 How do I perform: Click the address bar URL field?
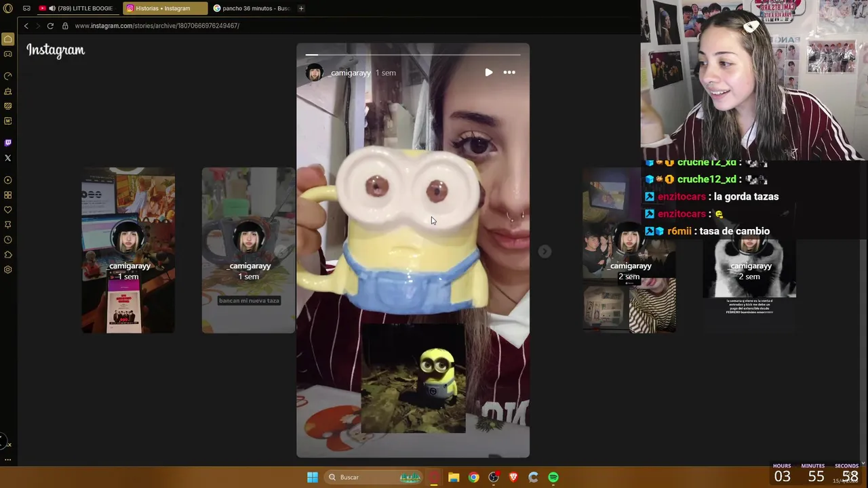(157, 26)
